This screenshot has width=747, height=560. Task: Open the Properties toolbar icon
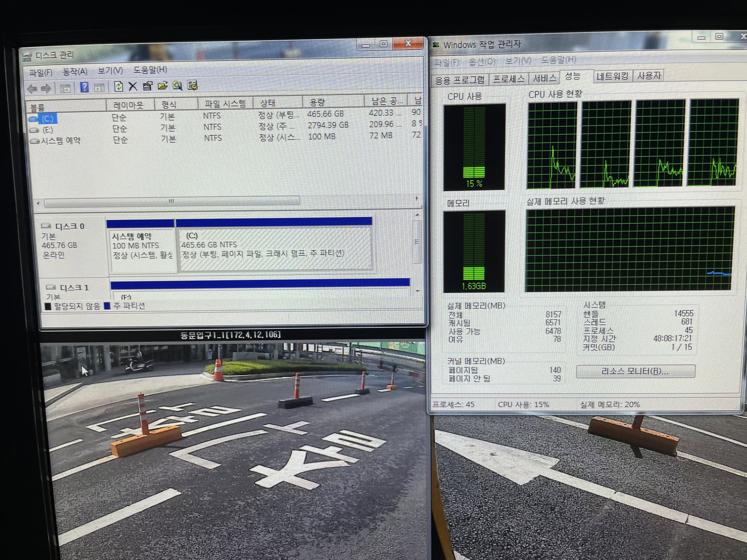click(x=147, y=86)
